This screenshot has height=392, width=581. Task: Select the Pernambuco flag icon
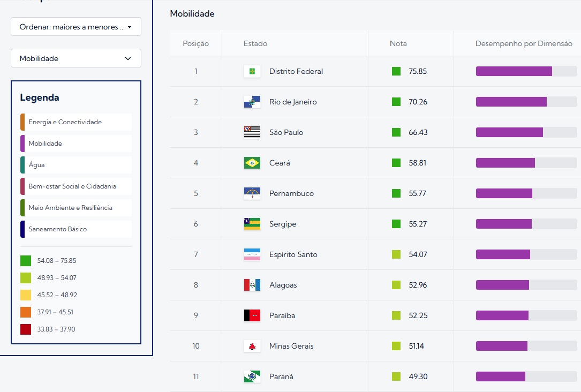coord(252,193)
